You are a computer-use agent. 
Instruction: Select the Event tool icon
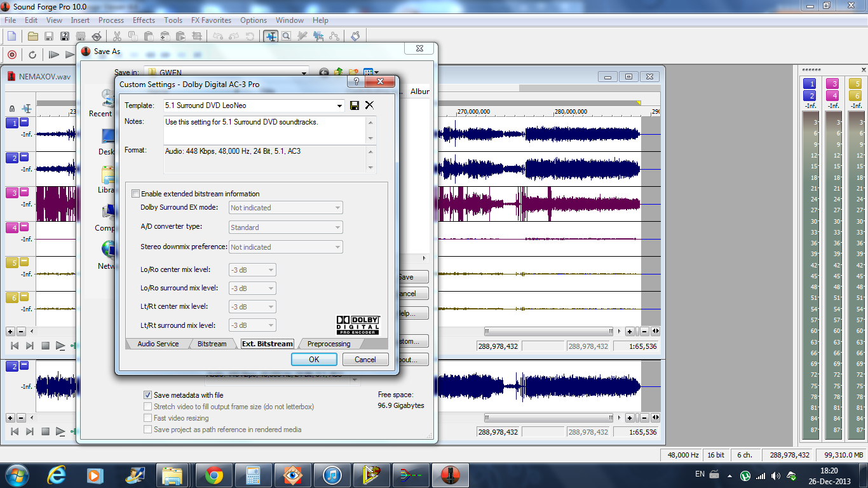pos(318,36)
